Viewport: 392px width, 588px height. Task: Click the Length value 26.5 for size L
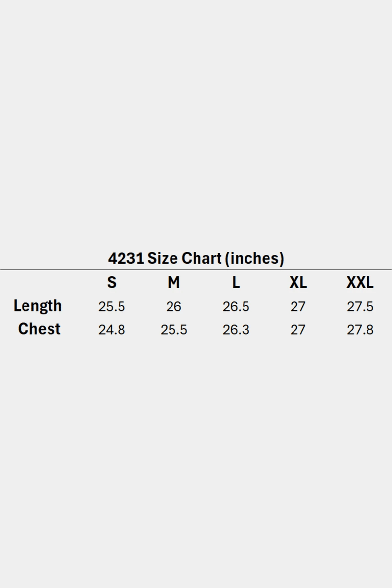236,307
